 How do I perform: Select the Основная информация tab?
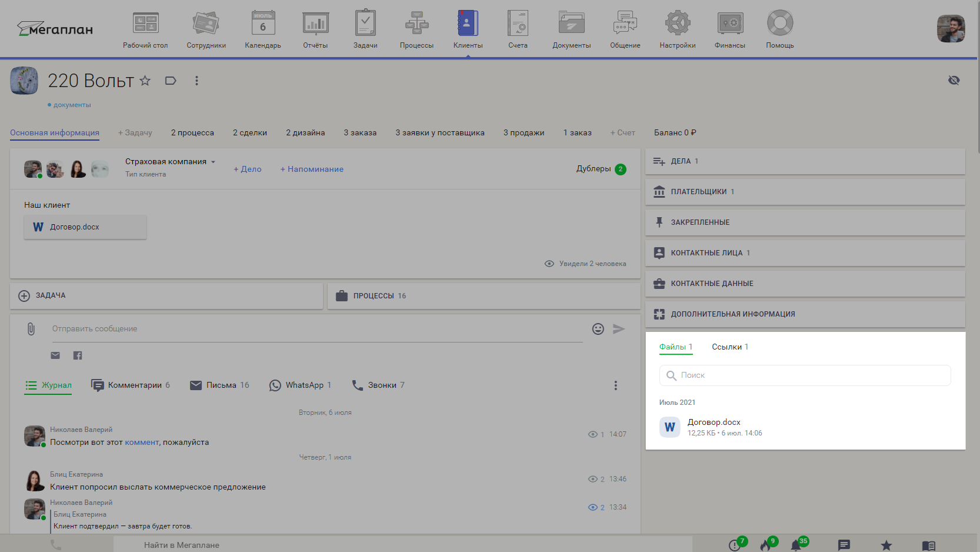coord(55,133)
